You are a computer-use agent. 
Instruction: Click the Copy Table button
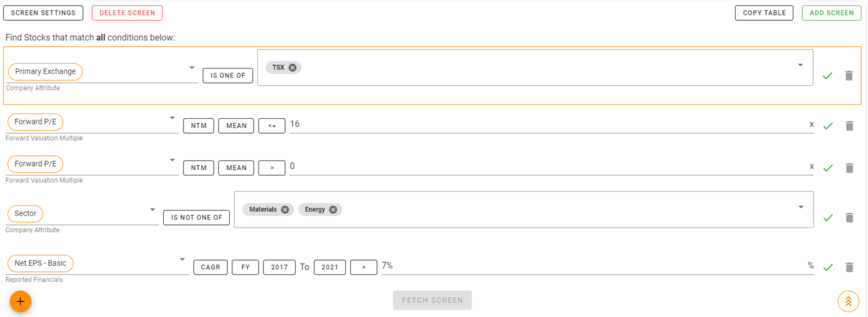(x=764, y=13)
